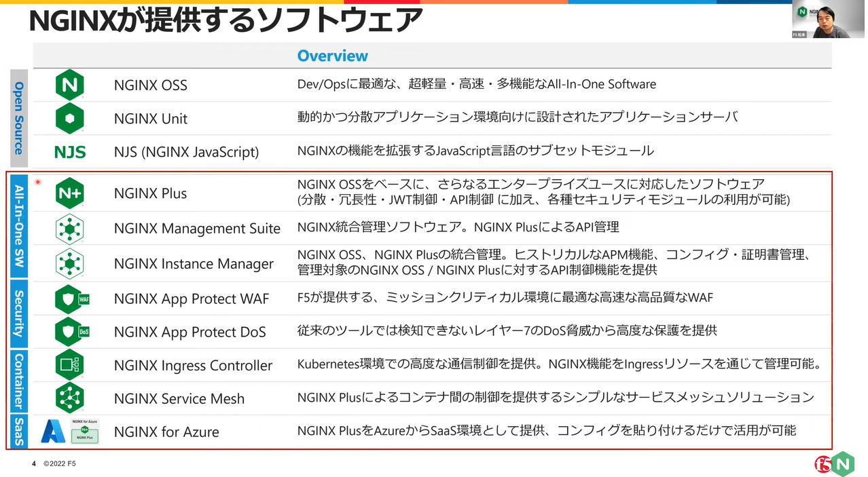This screenshot has width=868, height=477.
Task: Click the green NGINX logo beside F5
Action: click(x=843, y=463)
